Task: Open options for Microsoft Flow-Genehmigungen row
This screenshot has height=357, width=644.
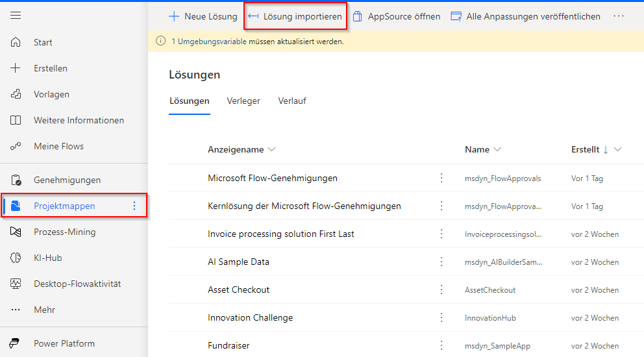Action: coord(441,178)
